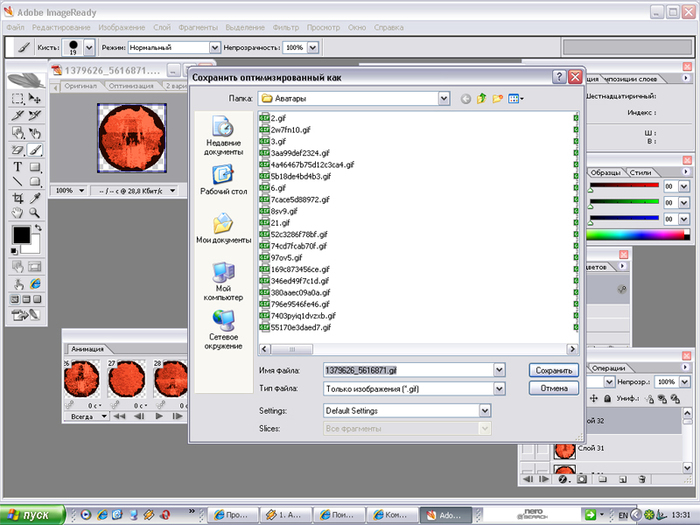Select the Rectangular Marquee tool
Viewport: 700px width, 525px height.
(x=18, y=98)
